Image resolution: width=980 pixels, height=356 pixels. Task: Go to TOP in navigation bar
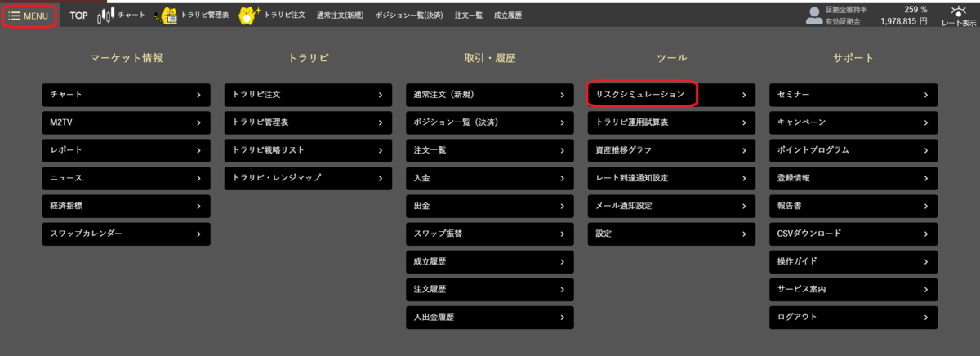click(78, 16)
